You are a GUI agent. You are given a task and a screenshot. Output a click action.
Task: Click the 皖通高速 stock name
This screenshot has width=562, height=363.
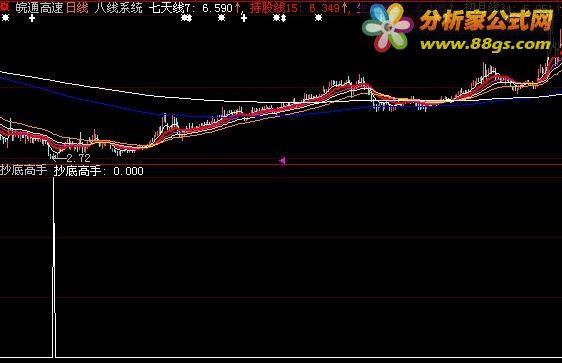39,8
